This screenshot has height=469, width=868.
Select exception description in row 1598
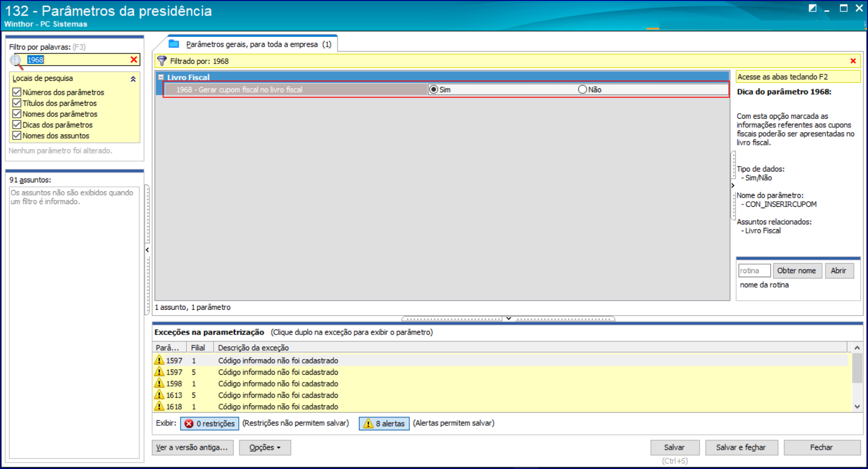click(278, 383)
